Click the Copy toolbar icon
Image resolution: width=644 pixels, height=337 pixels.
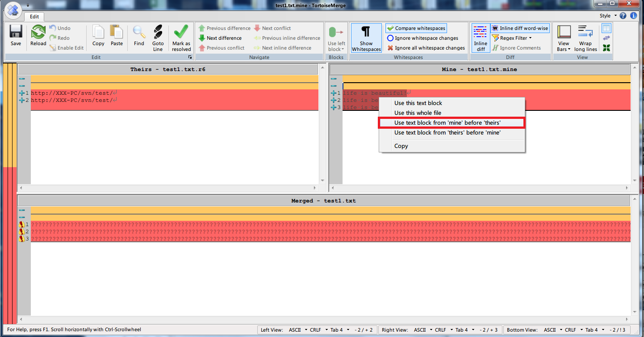(98, 36)
